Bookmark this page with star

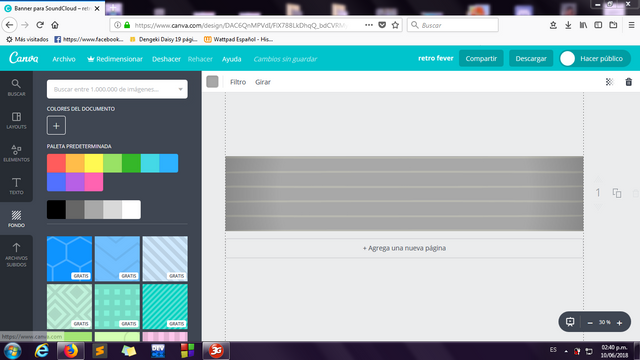tap(395, 25)
